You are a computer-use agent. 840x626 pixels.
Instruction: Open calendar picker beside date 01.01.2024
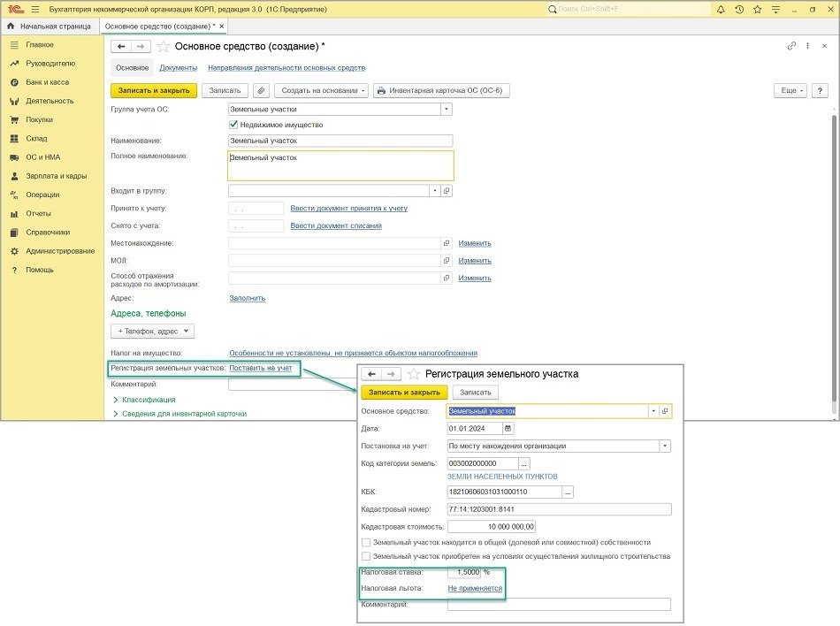tap(508, 429)
